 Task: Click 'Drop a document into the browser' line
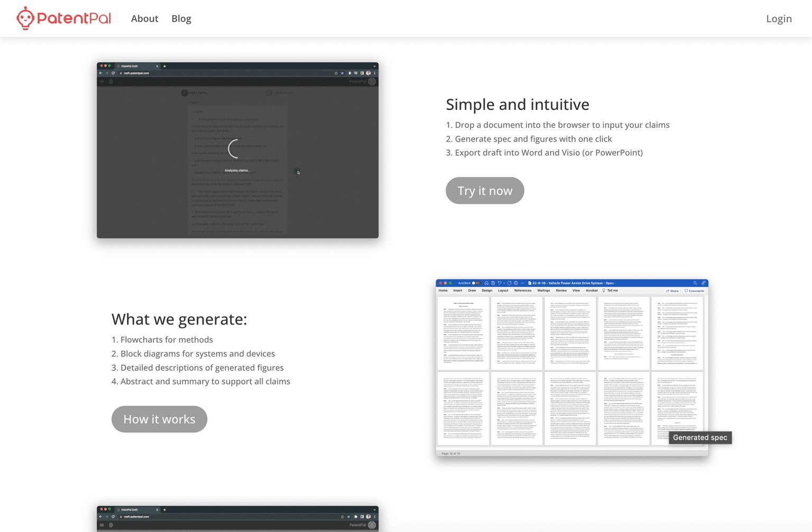[558, 125]
